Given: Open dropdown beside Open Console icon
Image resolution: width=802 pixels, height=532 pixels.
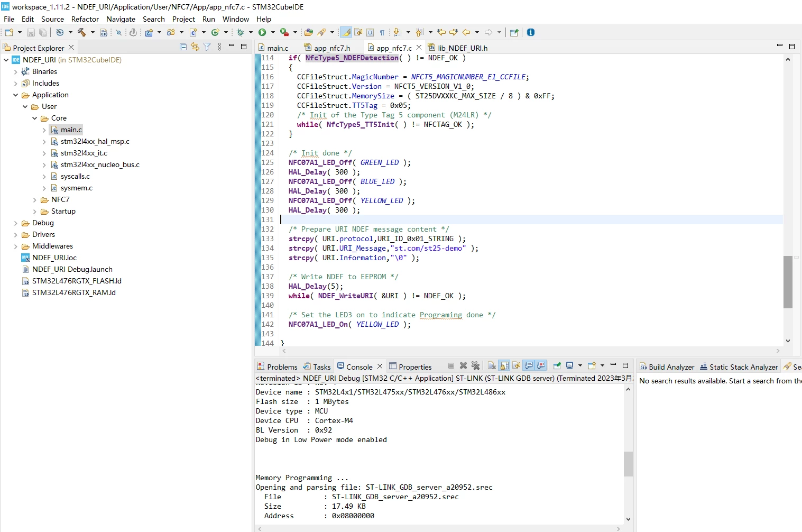Looking at the screenshot, I should point(602,365).
